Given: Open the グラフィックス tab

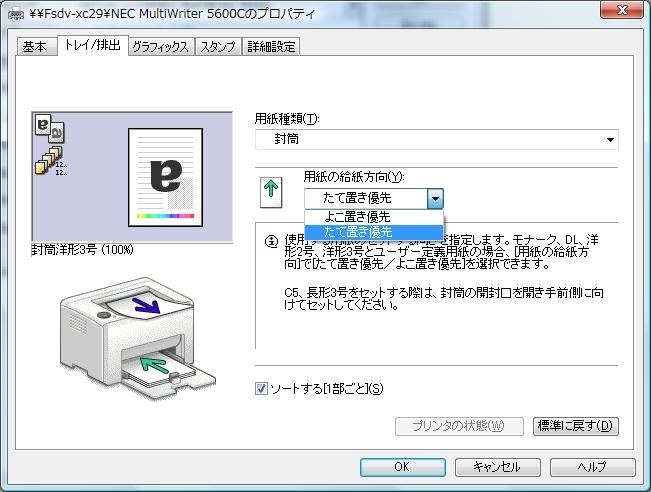Looking at the screenshot, I should (161, 47).
